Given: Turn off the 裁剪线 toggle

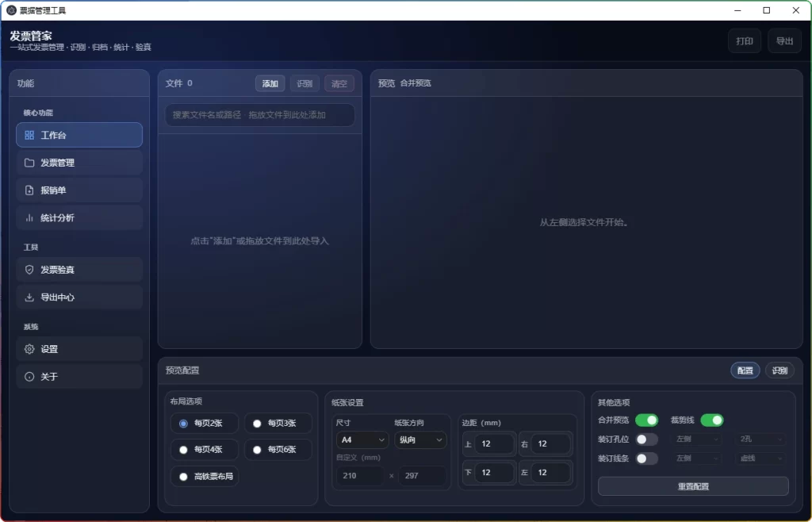Looking at the screenshot, I should [x=712, y=420].
